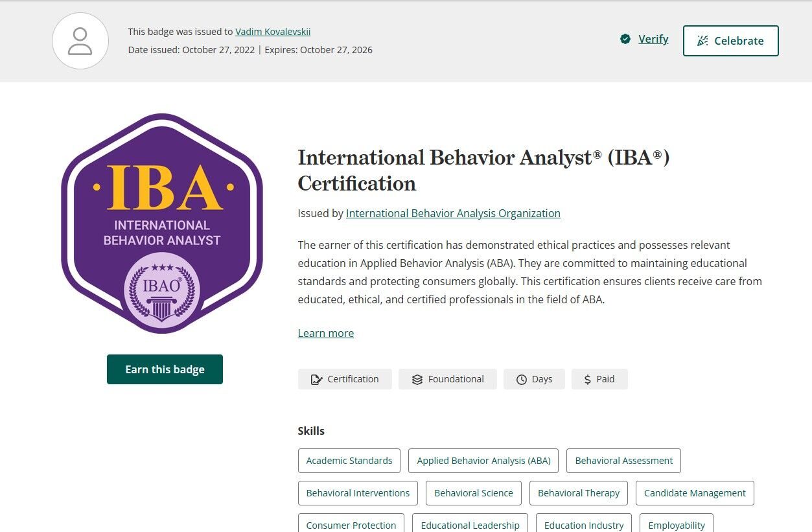Screen dimensions: 812x532
Task: Click the profile avatar placeholder icon
Action: (x=80, y=41)
